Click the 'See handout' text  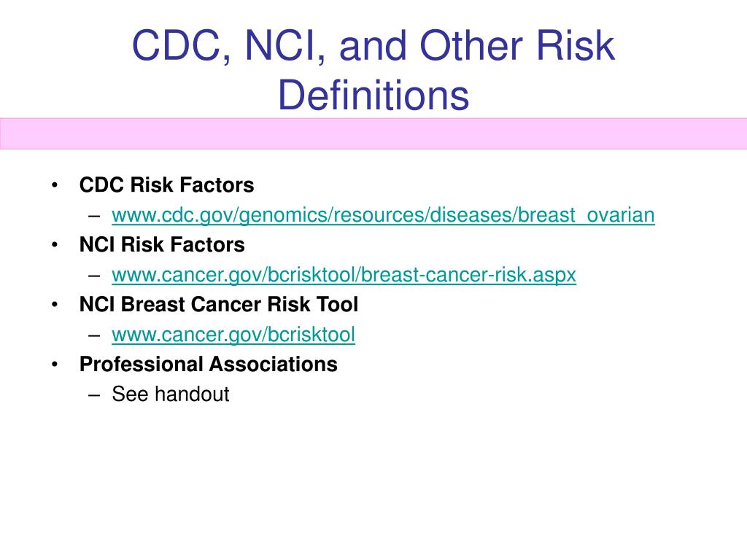tap(171, 394)
